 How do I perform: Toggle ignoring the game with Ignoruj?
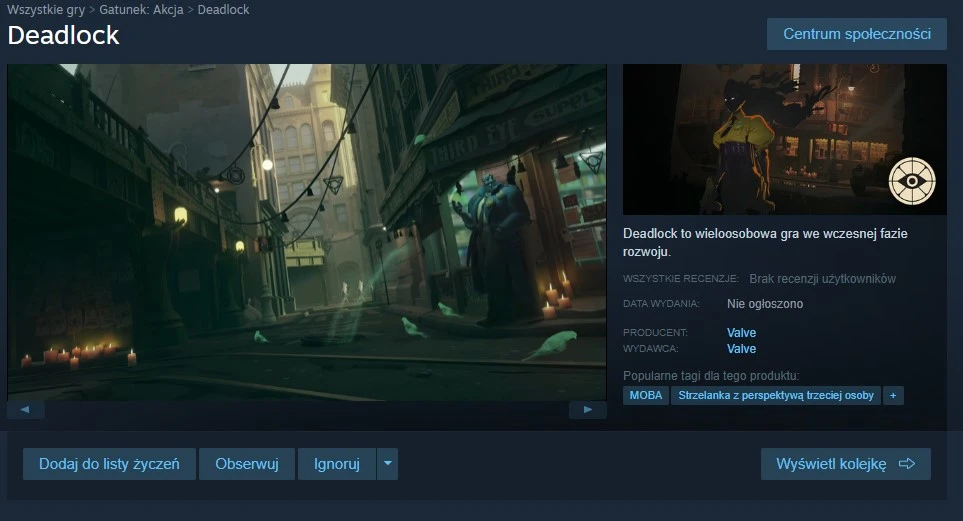pyautogui.click(x=336, y=464)
